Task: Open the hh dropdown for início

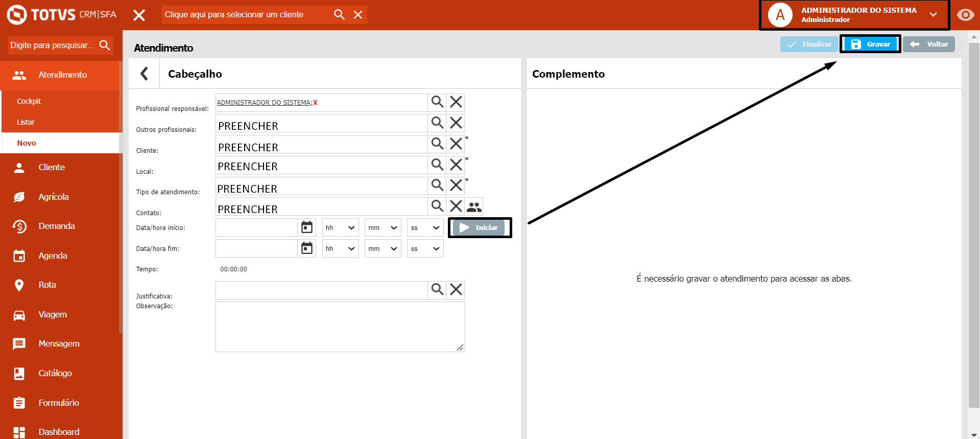Action: click(341, 227)
